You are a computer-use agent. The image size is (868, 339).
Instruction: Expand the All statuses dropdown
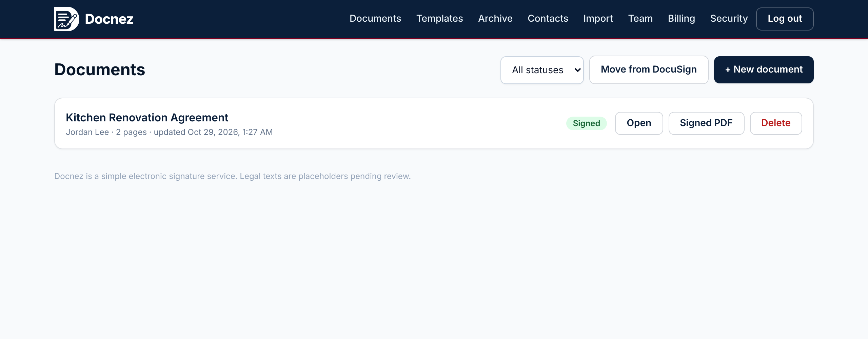542,70
